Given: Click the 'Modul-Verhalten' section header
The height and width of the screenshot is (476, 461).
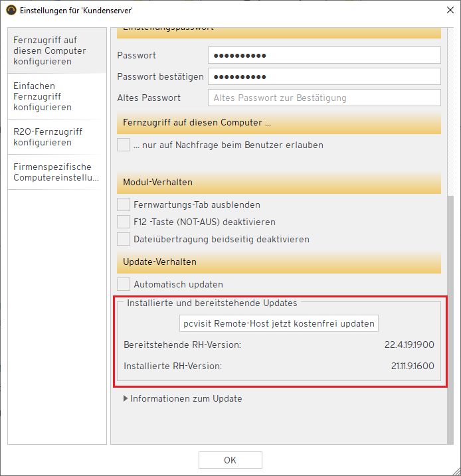Looking at the screenshot, I should [279, 182].
